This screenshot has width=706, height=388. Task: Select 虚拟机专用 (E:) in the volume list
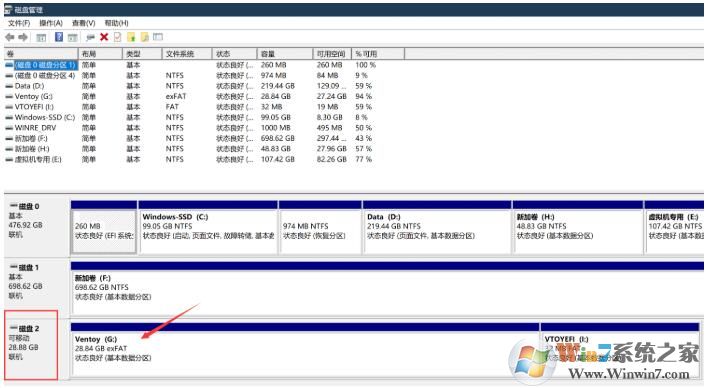38,159
